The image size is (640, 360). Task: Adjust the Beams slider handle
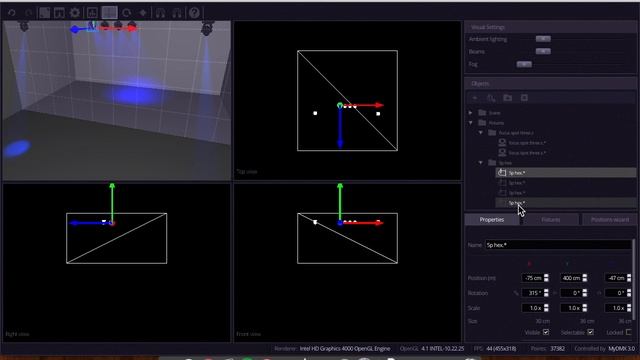click(543, 51)
